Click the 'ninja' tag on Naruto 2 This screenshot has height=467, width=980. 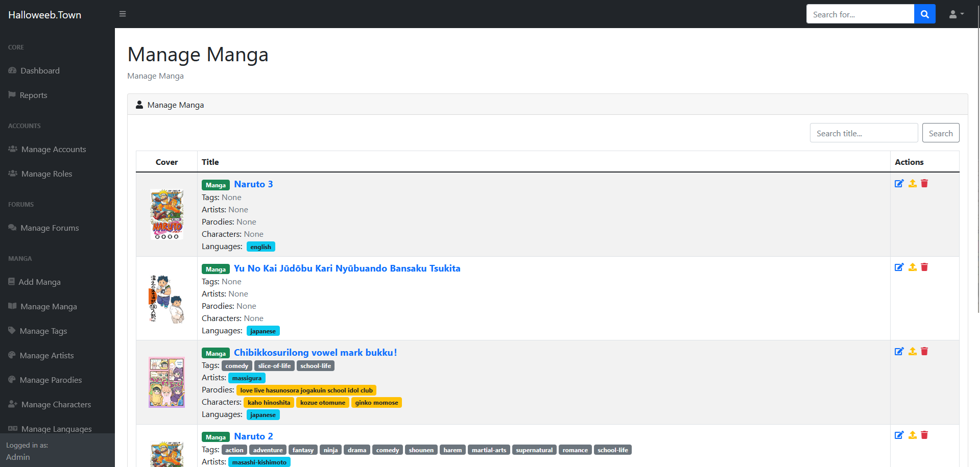(330, 450)
